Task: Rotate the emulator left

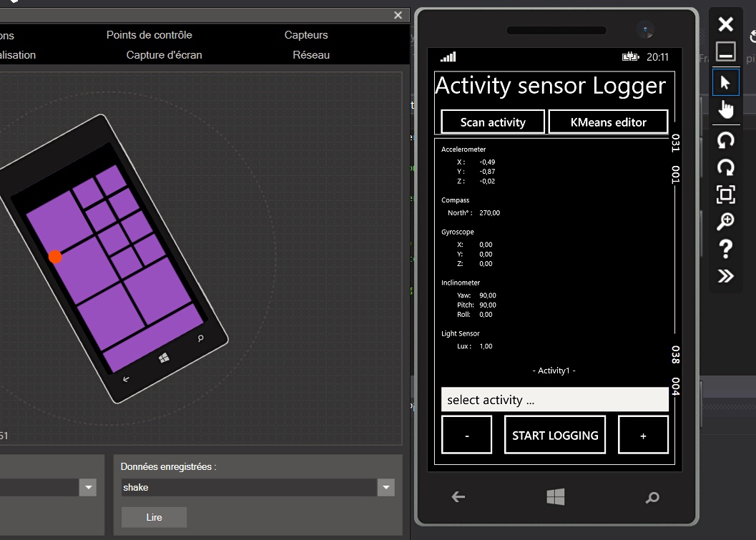Action: pyautogui.click(x=725, y=140)
